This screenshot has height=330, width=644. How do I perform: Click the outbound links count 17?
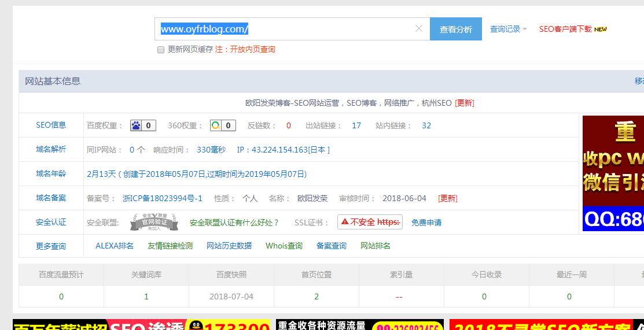tap(356, 125)
